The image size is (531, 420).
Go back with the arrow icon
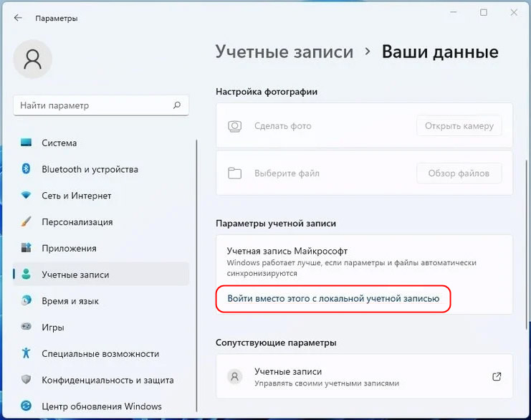click(x=18, y=18)
